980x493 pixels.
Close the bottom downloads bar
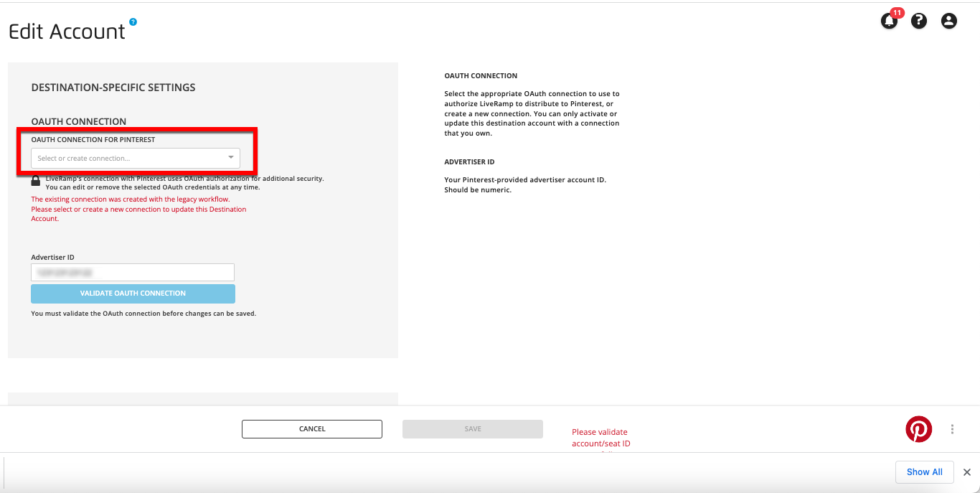(966, 472)
